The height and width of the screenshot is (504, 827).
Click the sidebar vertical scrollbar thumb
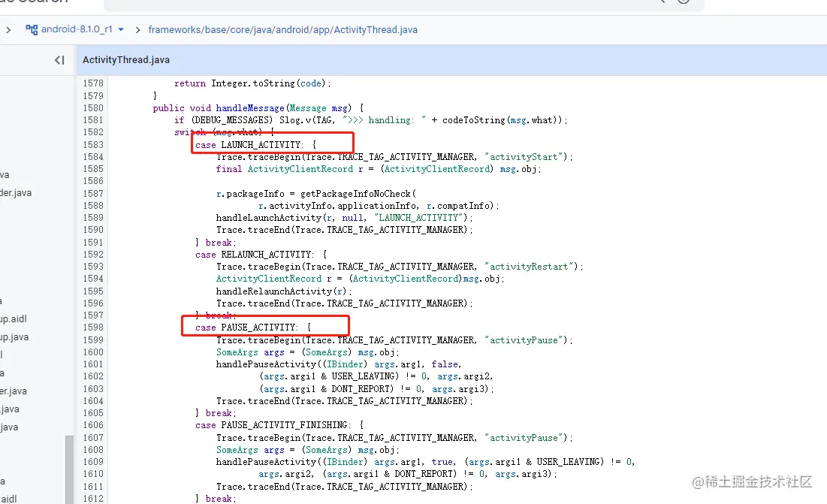click(69, 469)
